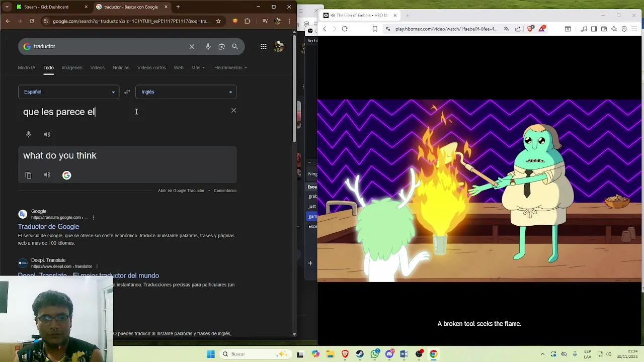The height and width of the screenshot is (362, 644).
Task: Open WhatsApp from the taskbar
Action: (375, 354)
